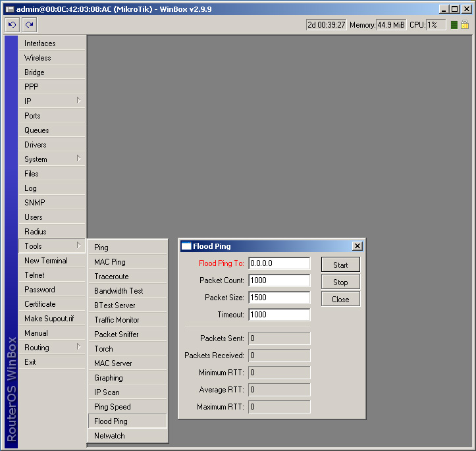This screenshot has width=476, height=451.
Task: Open the Log menu item
Action: coord(52,188)
